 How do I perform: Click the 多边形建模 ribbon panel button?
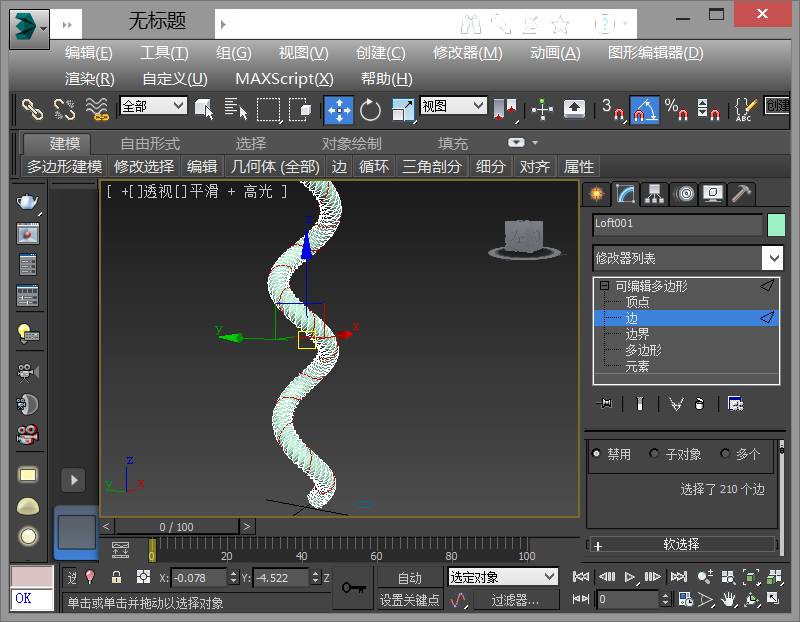click(64, 166)
